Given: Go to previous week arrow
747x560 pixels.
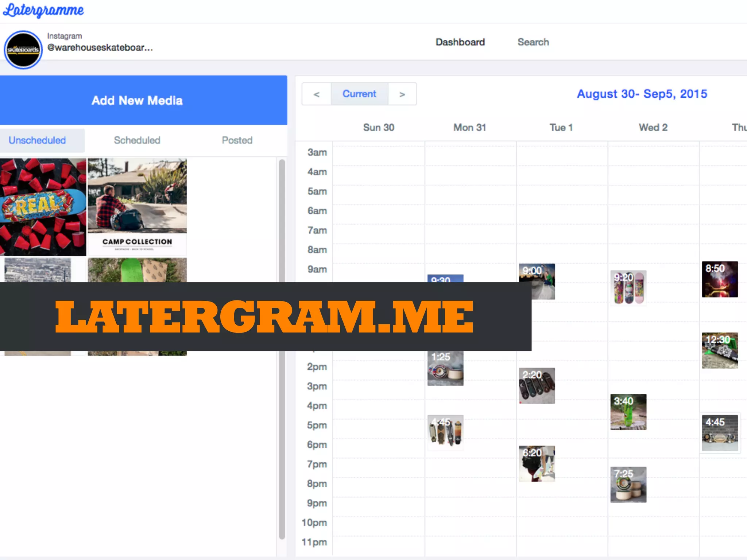Looking at the screenshot, I should [317, 94].
